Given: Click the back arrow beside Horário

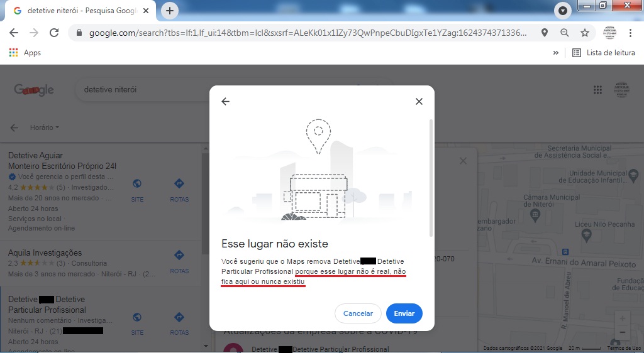Looking at the screenshot, I should (x=14, y=128).
